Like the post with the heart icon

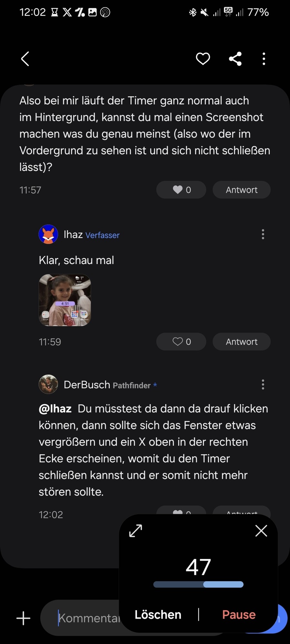point(203,59)
